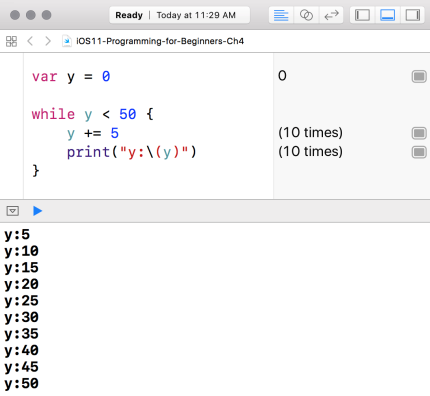Toggle the Debug area bottom panel
Screen dimensions: 430x396
387,15
